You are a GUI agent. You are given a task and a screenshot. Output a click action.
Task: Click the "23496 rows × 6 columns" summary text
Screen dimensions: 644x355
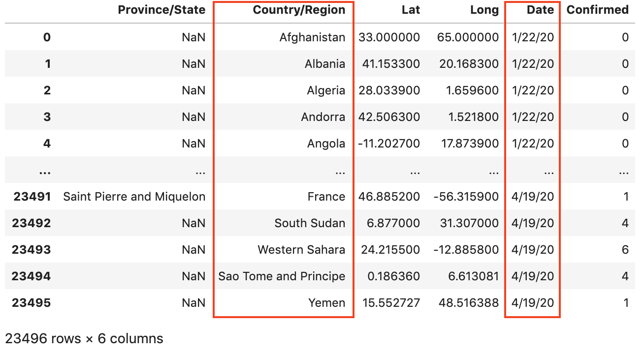(x=84, y=339)
